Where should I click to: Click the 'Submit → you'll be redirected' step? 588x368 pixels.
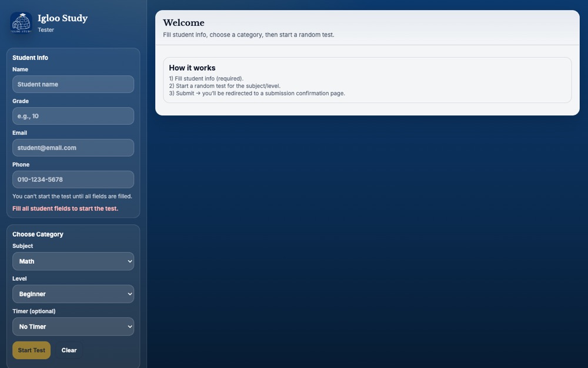click(257, 93)
